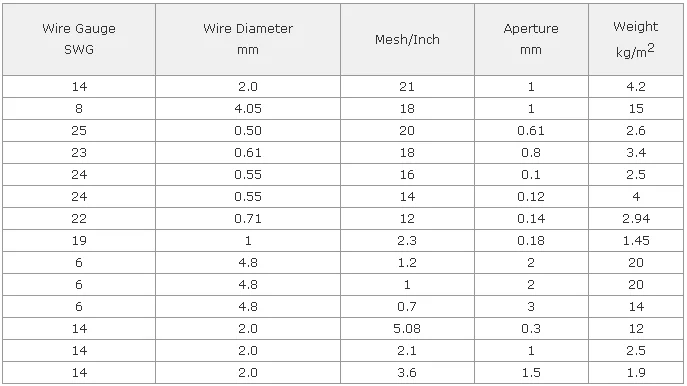Select the mesh value 0.7

[407, 307]
